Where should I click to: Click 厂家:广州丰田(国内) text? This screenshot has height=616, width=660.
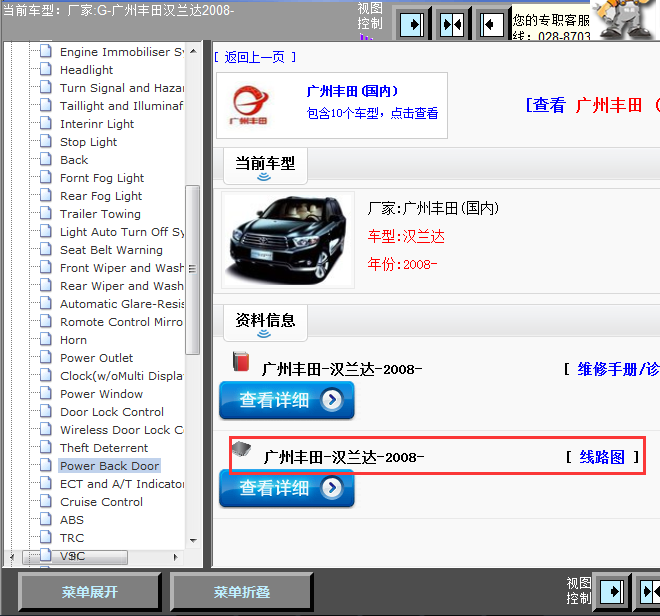pyautogui.click(x=433, y=208)
